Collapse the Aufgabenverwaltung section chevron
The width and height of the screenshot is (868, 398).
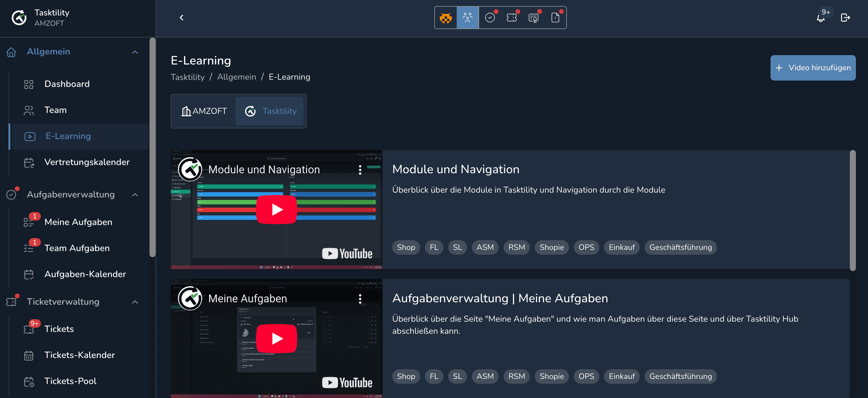[135, 195]
